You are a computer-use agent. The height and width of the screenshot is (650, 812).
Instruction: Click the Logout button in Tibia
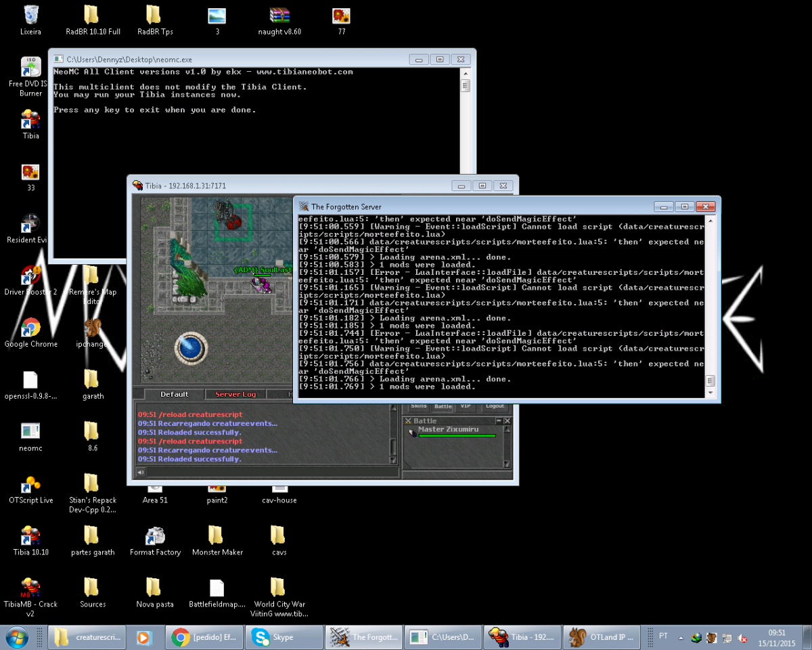[x=495, y=406]
